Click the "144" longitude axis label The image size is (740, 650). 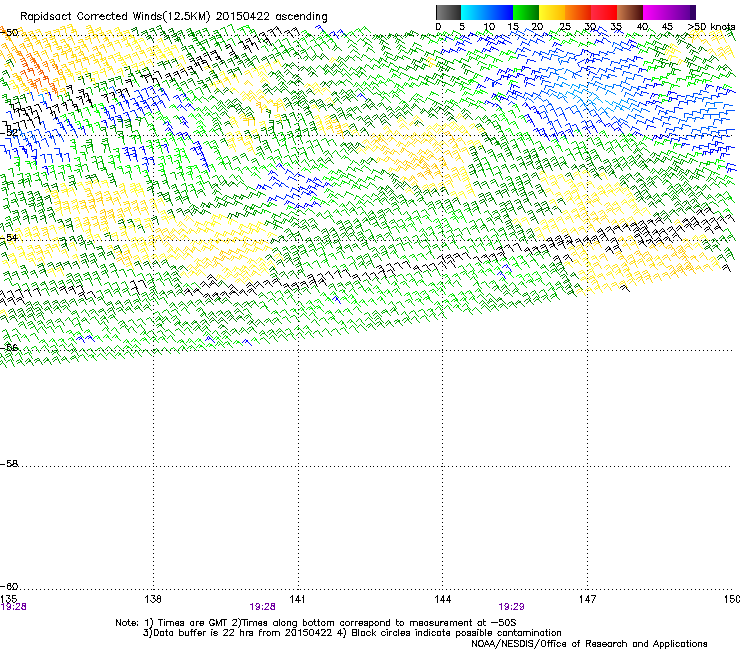[443, 599]
